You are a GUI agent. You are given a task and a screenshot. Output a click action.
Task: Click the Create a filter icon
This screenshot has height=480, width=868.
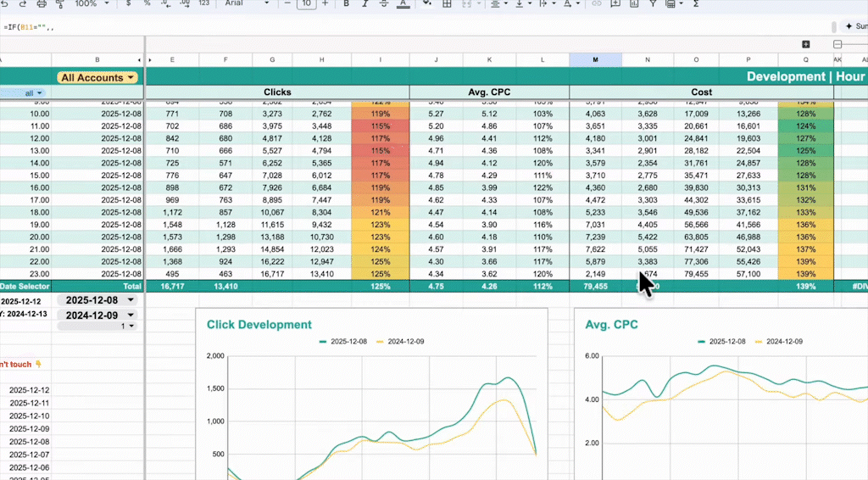652,3
